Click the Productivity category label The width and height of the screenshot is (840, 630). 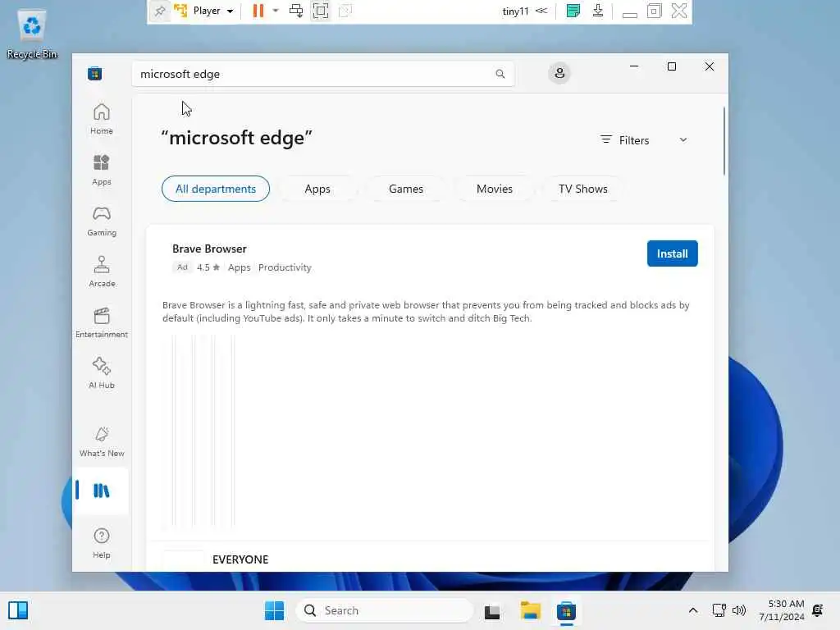pos(285,267)
